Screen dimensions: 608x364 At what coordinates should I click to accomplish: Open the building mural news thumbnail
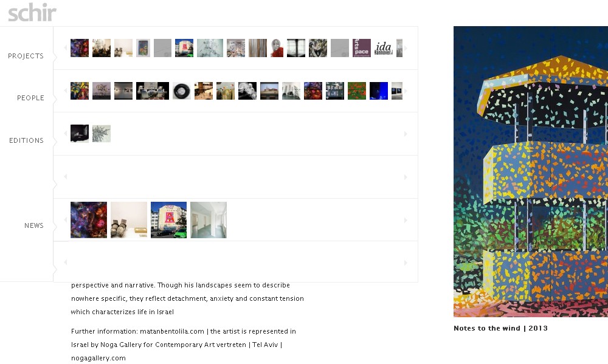coord(168,220)
